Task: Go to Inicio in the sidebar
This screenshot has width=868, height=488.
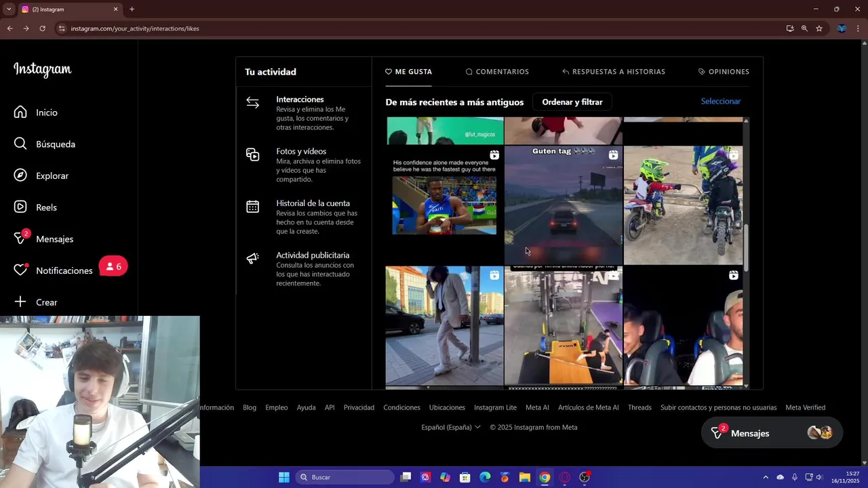Action: coord(36,113)
